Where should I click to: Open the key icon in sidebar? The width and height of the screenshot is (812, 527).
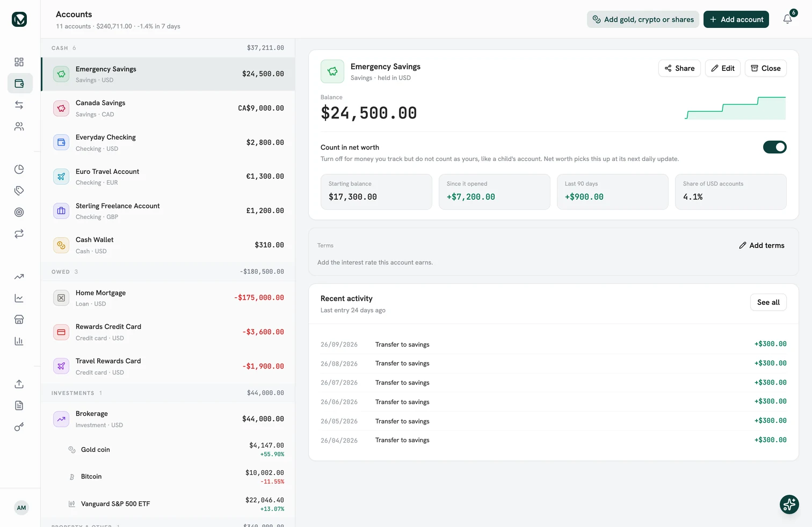19,427
